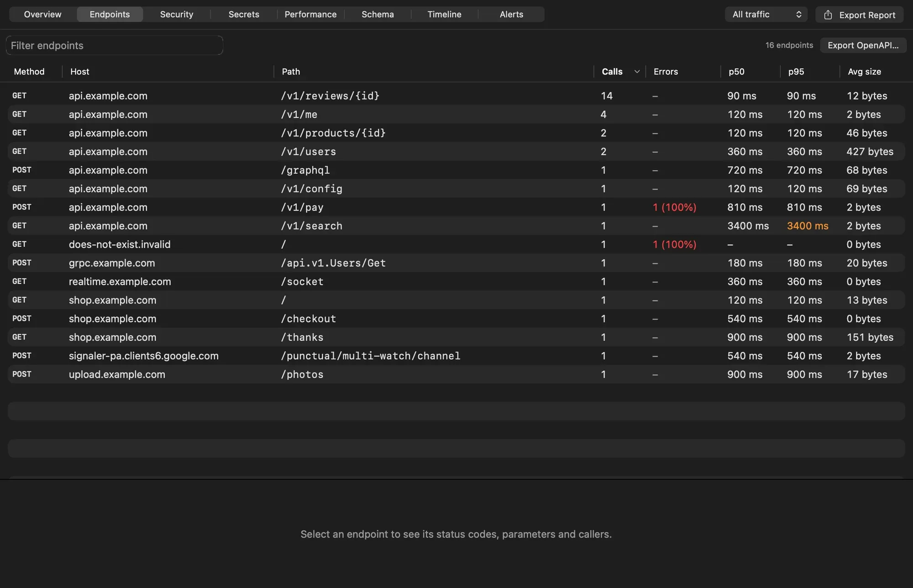Screen dimensions: 913x588
Task: Select the /thanks path
Action: click(x=302, y=337)
